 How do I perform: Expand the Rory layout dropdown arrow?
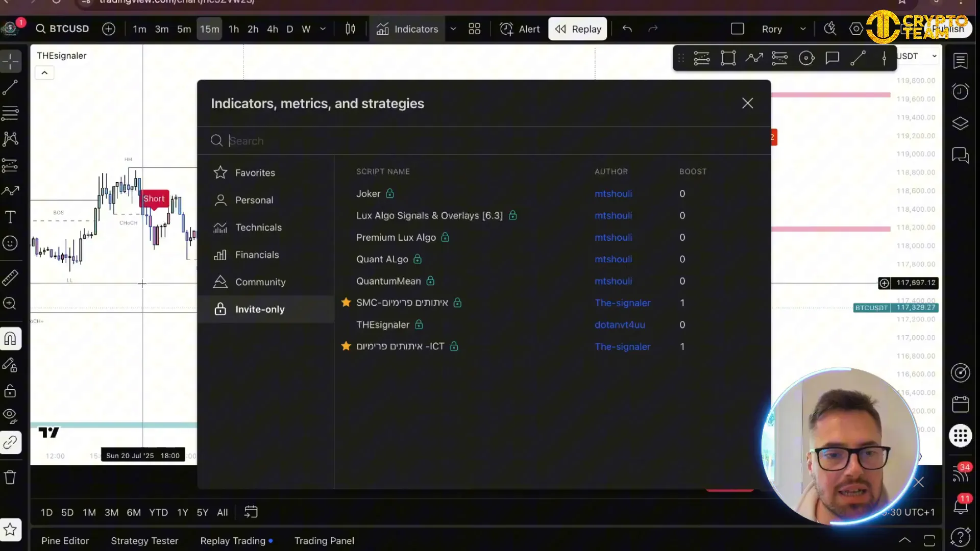803,29
